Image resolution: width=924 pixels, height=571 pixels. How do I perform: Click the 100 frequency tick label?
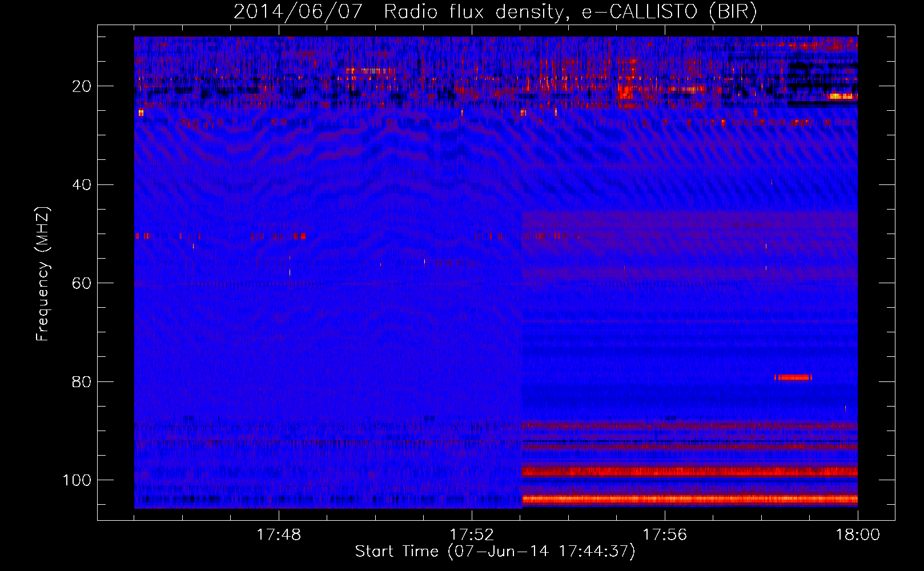click(x=77, y=480)
